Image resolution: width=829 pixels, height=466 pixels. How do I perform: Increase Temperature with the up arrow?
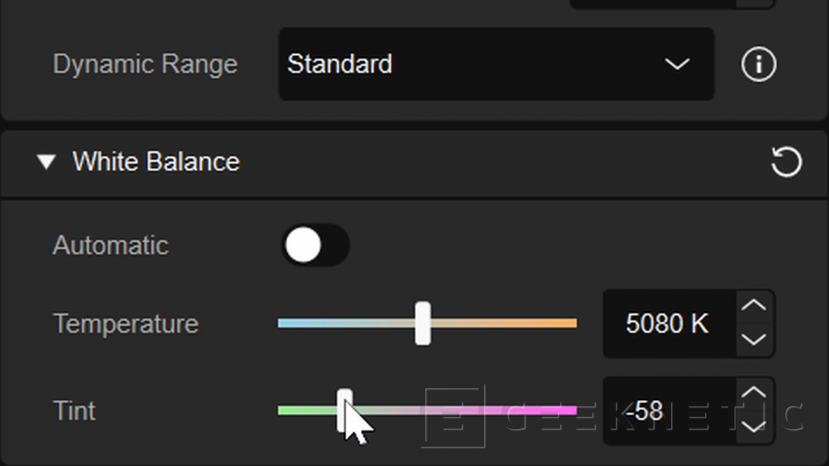(756, 306)
